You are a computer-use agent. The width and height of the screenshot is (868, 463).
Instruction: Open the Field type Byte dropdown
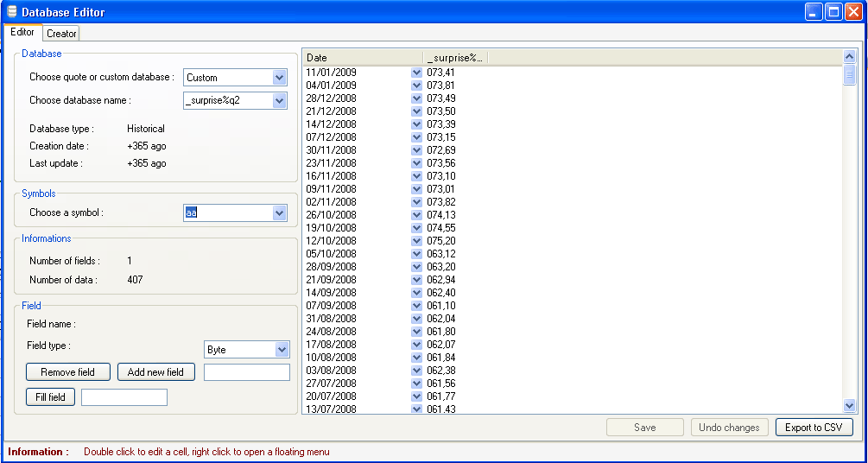(282, 350)
